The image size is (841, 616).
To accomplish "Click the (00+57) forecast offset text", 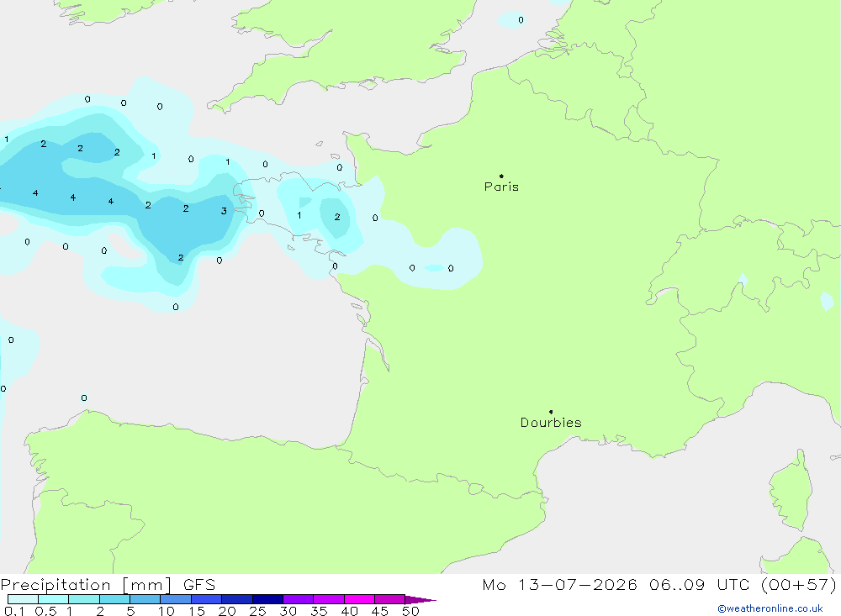I will [x=799, y=584].
